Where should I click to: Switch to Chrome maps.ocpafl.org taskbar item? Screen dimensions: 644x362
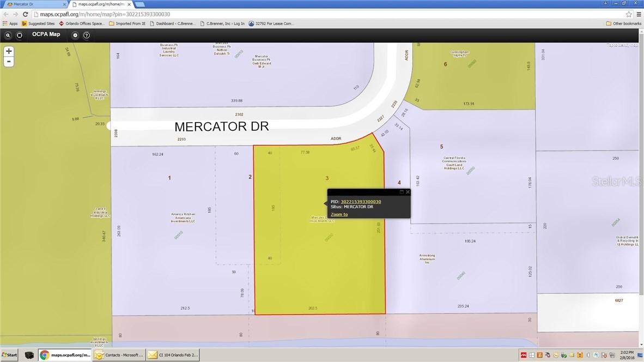pyautogui.click(x=65, y=355)
